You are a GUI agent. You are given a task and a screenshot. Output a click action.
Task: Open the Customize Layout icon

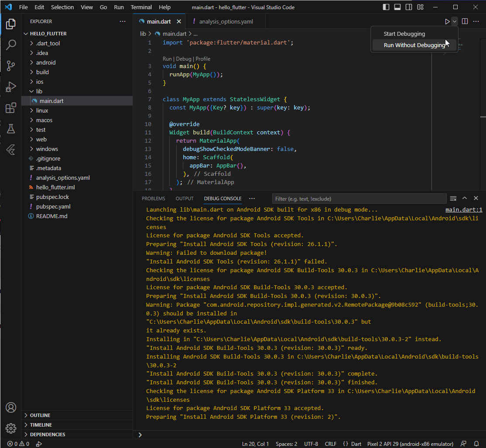(420, 7)
